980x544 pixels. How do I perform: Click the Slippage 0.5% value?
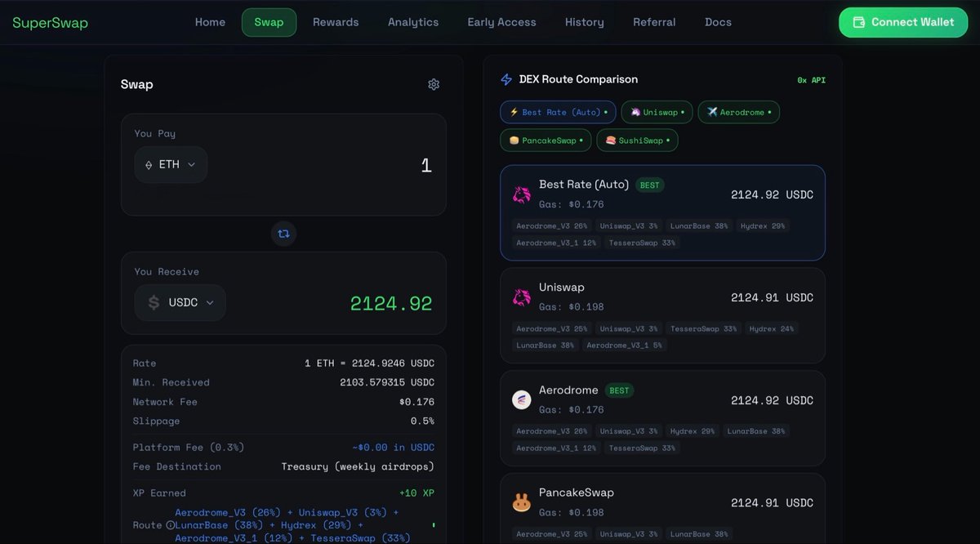tap(422, 421)
